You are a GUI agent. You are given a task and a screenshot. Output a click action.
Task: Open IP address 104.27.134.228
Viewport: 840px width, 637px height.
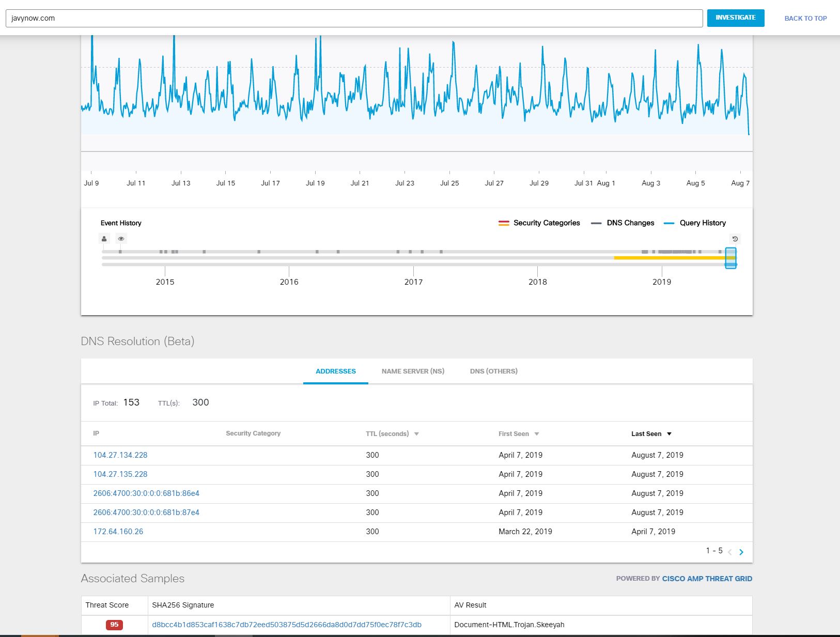click(120, 455)
